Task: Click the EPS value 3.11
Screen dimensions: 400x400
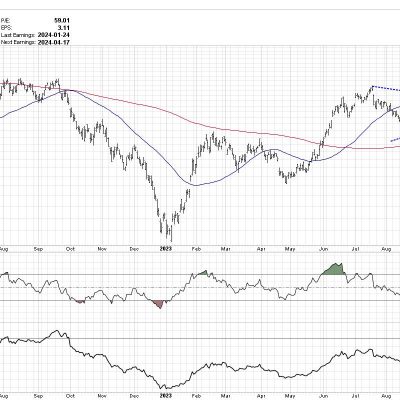Action: (x=64, y=28)
